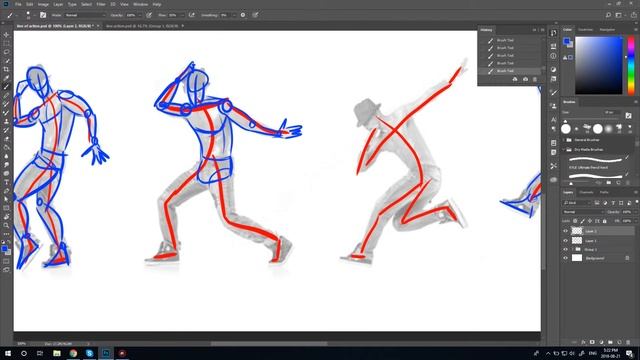Viewport: 640px width, 360px height.
Task: Select the Hand tool
Action: (x=6, y=217)
